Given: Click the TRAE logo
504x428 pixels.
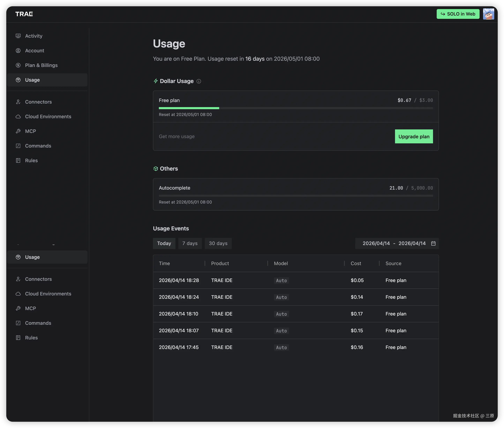Looking at the screenshot, I should [24, 14].
